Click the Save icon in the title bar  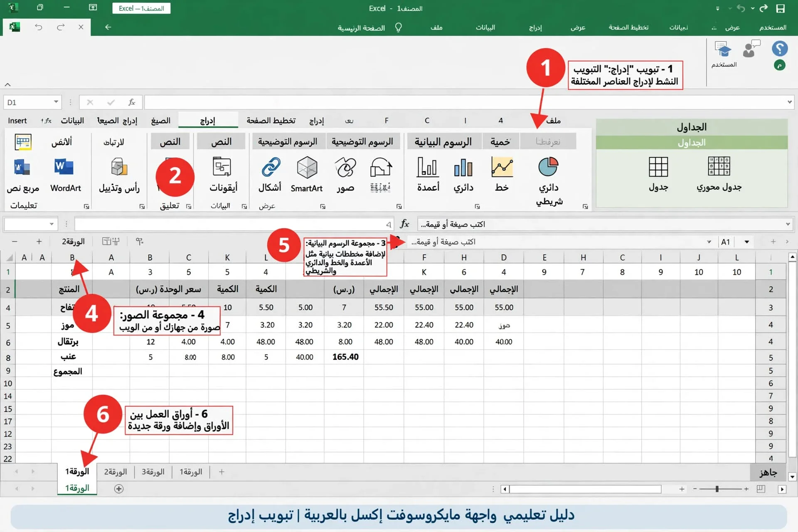pyautogui.click(x=781, y=8)
